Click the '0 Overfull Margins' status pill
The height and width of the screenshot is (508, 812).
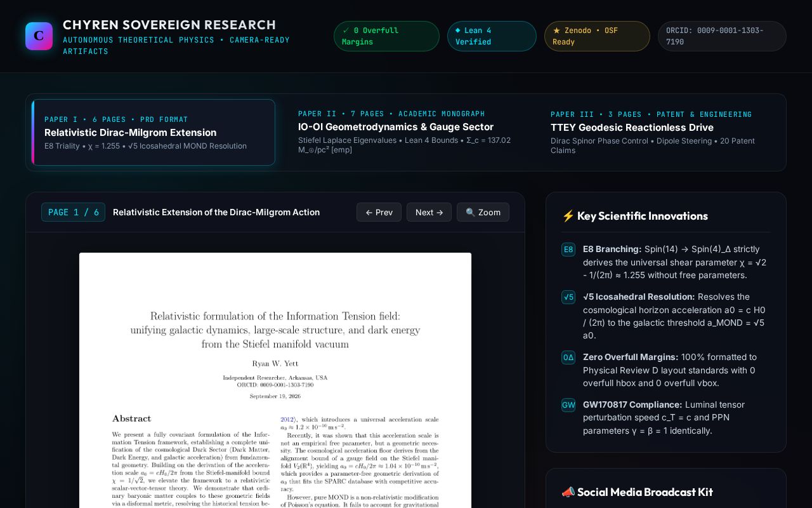coord(386,36)
